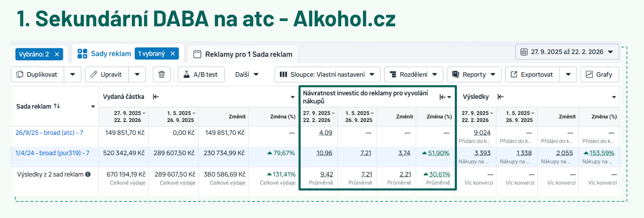Viewport: 644px width, 218px height.
Task: Click the Duplikovat copy icon button
Action: coord(37,75)
